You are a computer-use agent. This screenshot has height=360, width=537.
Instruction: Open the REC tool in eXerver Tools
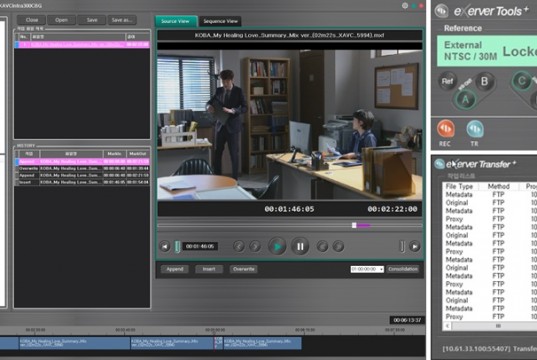coord(446,129)
